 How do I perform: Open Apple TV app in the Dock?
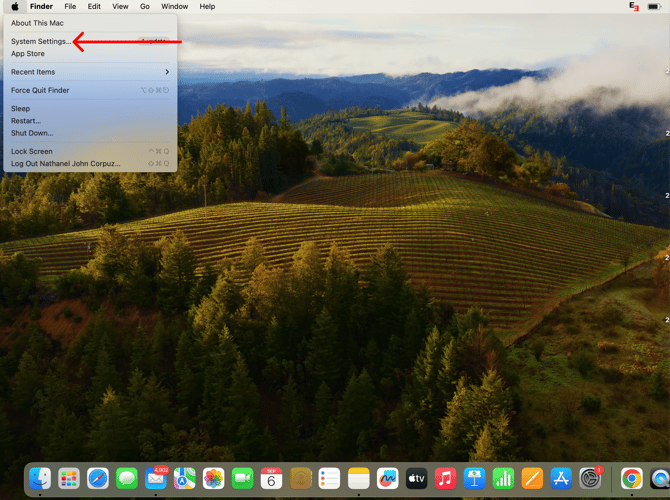[417, 478]
